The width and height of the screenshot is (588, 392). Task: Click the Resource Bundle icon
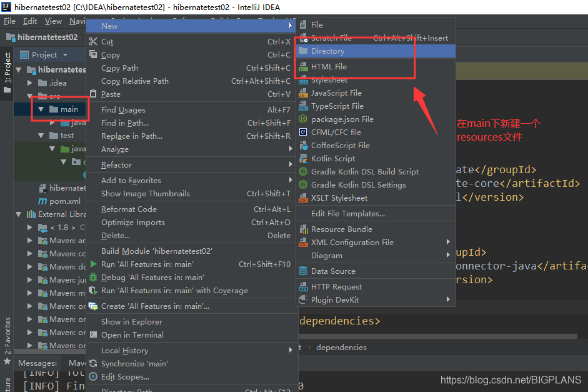pos(303,229)
